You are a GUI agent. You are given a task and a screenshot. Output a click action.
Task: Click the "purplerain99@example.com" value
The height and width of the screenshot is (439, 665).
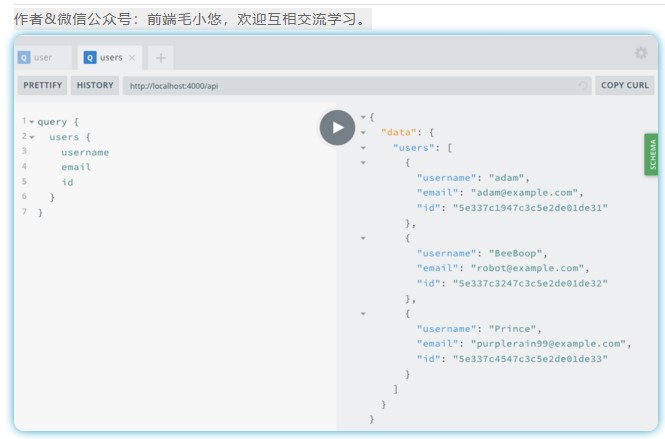(x=548, y=344)
